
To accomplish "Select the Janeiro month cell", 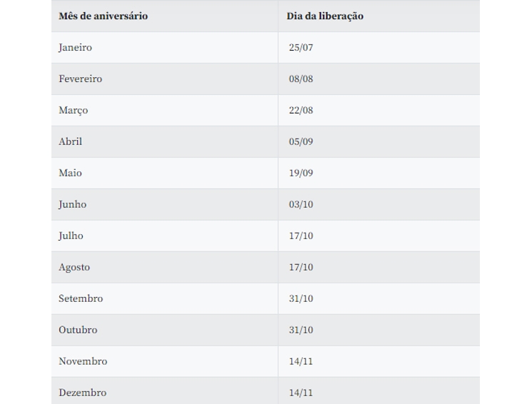I will click(75, 47).
